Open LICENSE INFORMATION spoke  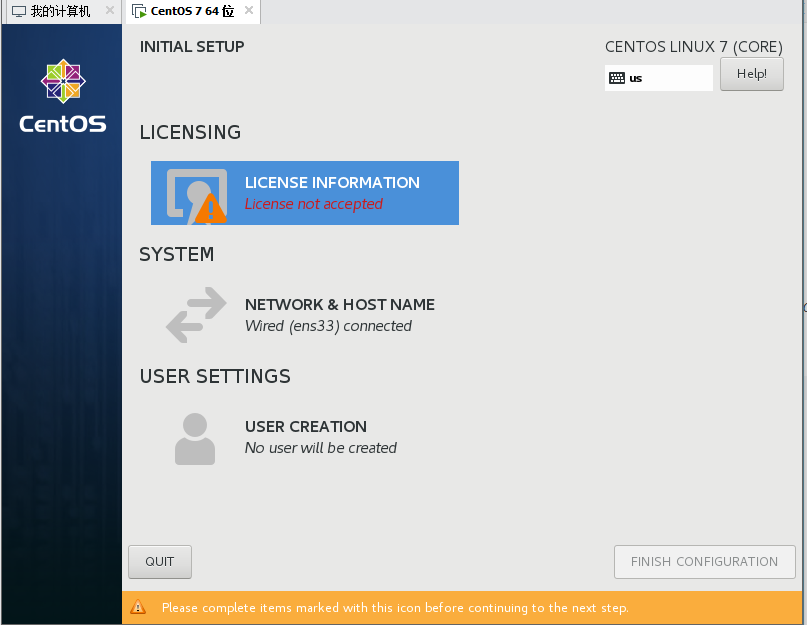click(x=305, y=193)
